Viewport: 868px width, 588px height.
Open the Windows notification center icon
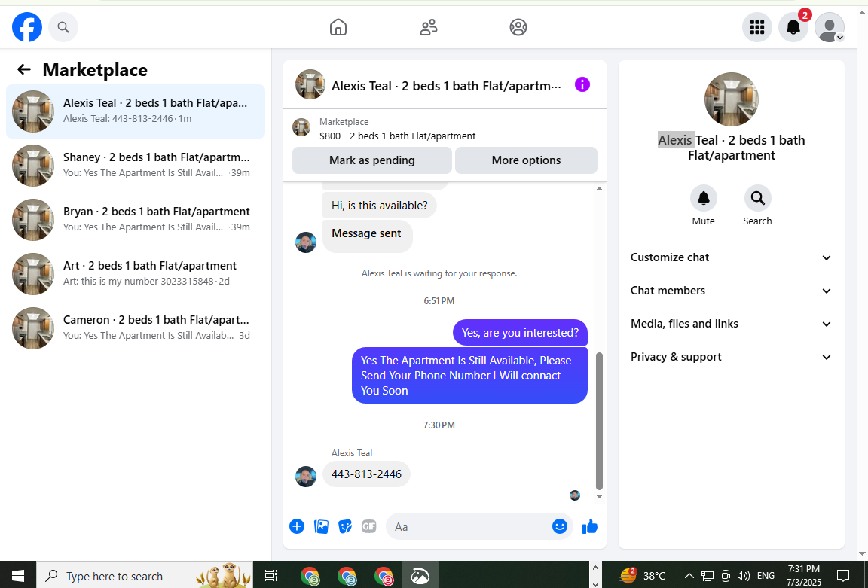843,576
